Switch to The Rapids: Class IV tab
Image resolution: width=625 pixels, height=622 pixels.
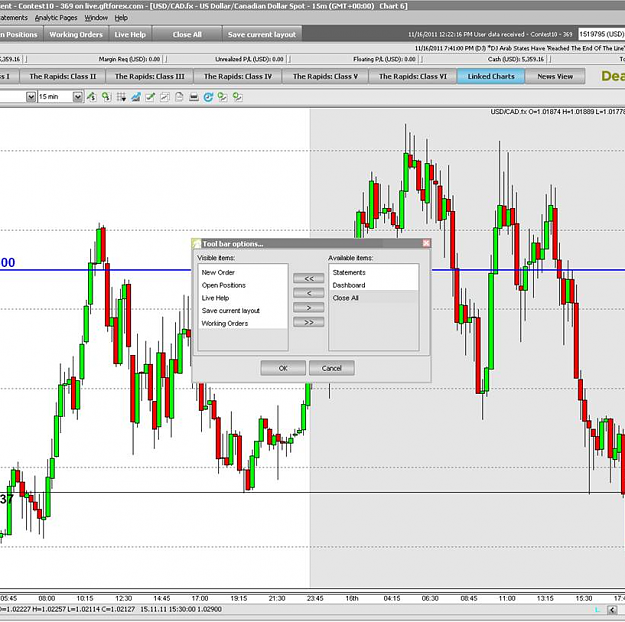point(238,76)
